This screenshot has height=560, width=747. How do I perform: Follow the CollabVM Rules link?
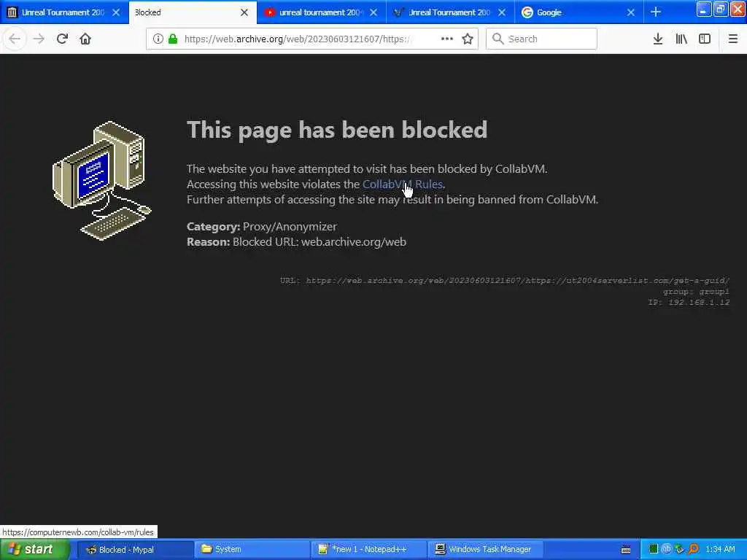pos(403,184)
